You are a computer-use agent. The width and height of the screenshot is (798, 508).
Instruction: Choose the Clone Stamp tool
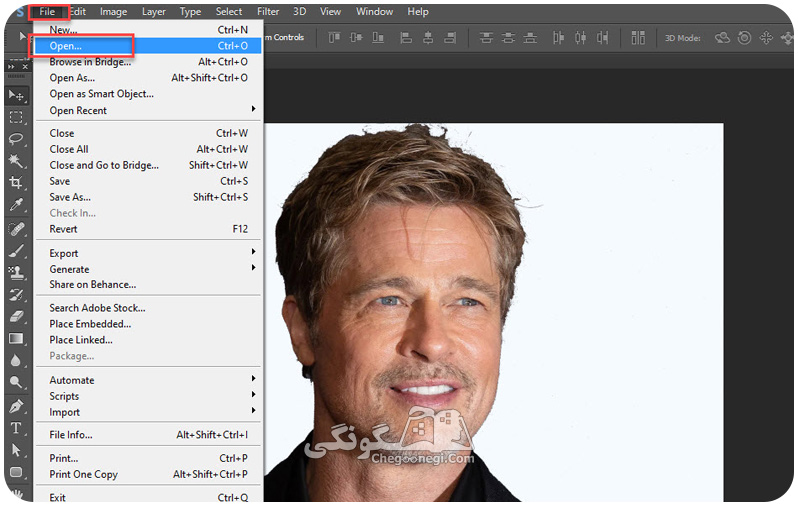click(x=16, y=272)
